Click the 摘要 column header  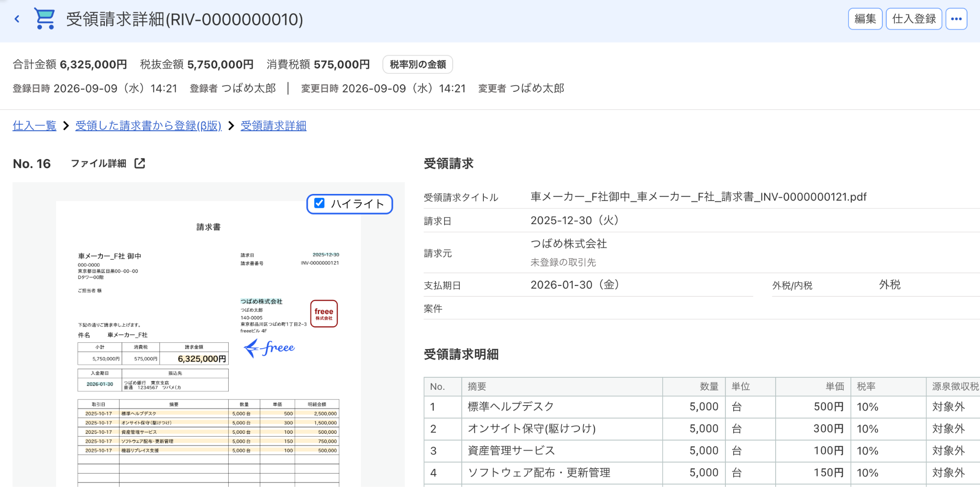click(562, 386)
